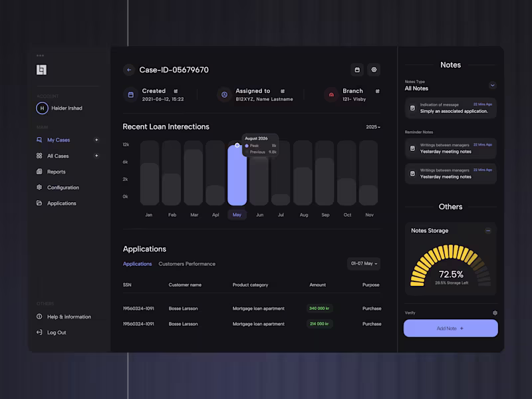Select the My Cases sidebar icon
Screen dimensions: 532x399
(41, 140)
